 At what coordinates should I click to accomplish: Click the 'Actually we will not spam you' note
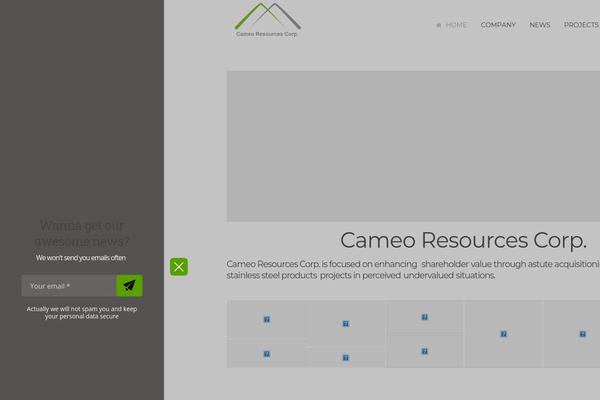click(82, 312)
